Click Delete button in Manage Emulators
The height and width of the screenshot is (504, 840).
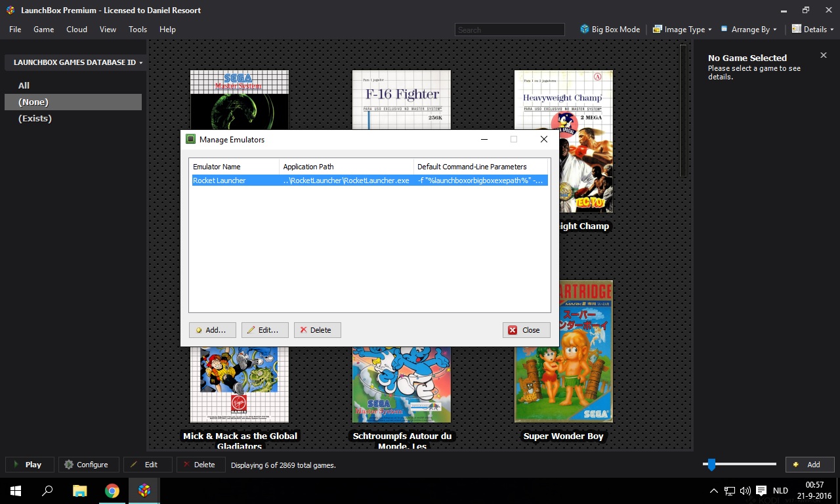click(317, 330)
